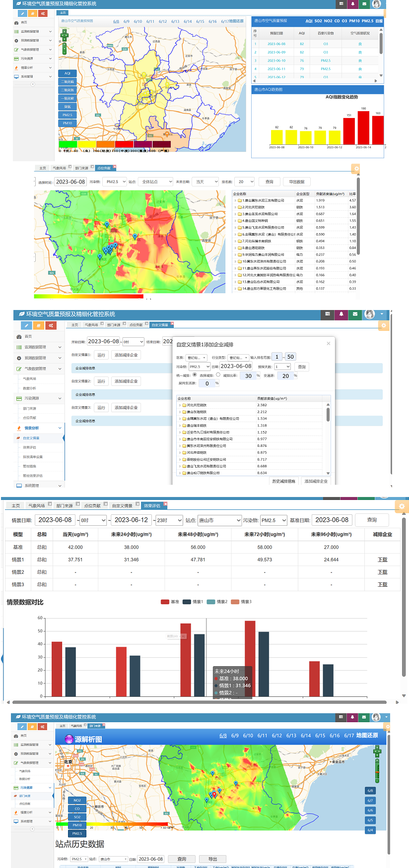409x868 pixels.
Task: Expand 1.唐山冀东水泥三友有限公司 tree row
Action: 235,200
